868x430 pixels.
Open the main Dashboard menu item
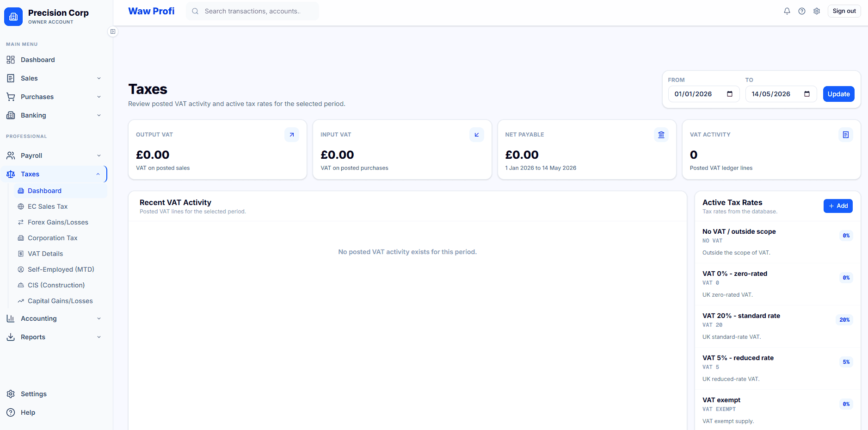[x=54, y=60]
